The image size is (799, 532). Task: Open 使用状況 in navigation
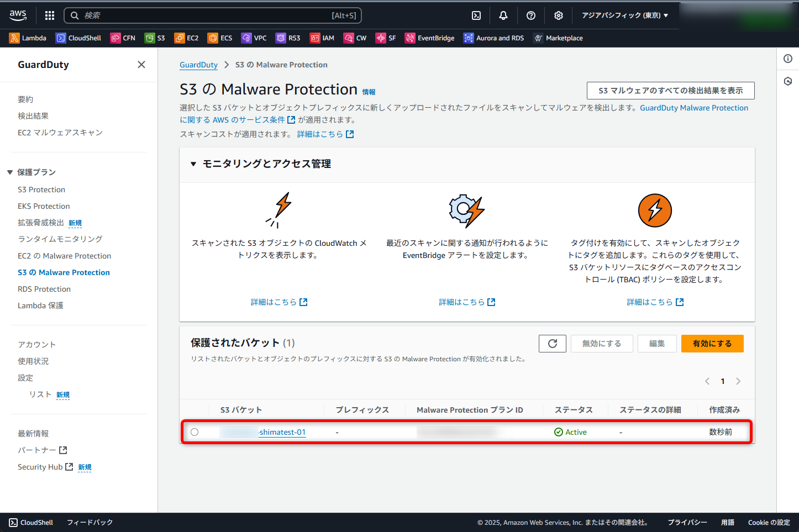point(33,361)
